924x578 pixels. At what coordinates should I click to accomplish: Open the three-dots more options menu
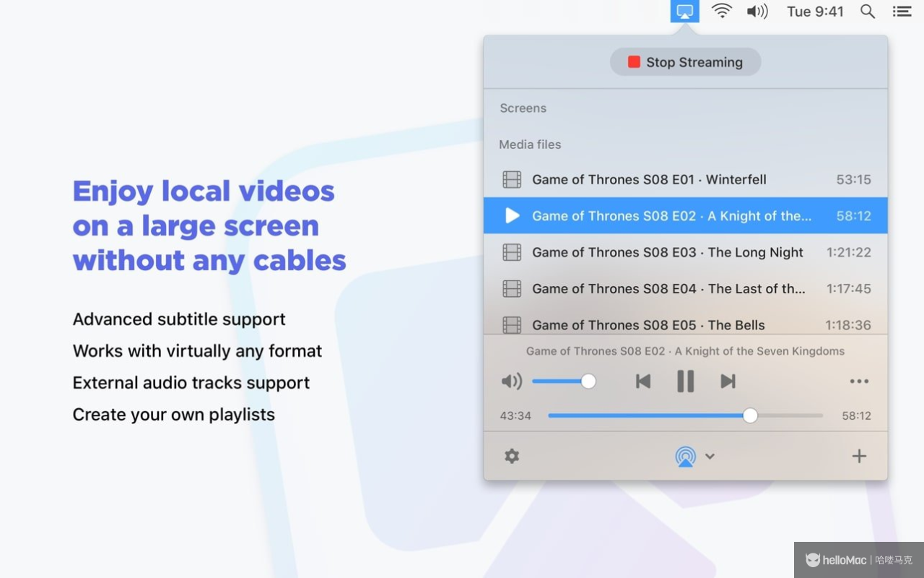pyautogui.click(x=859, y=381)
